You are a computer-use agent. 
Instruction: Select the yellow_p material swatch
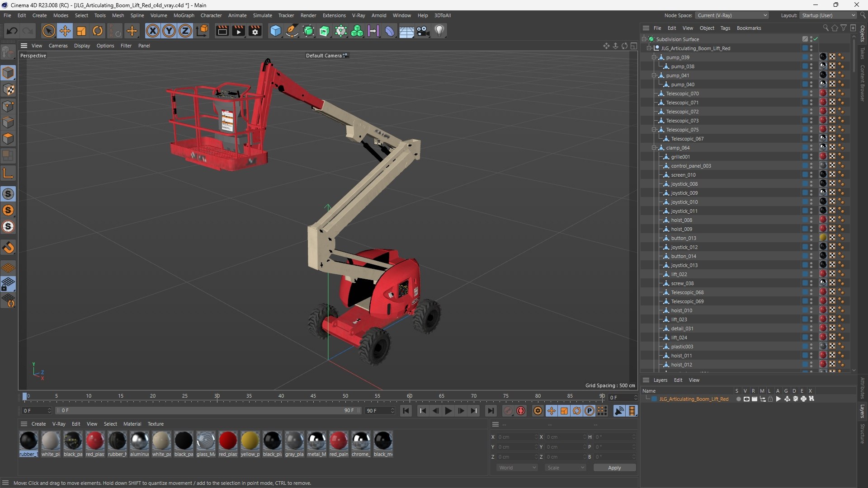coord(250,444)
